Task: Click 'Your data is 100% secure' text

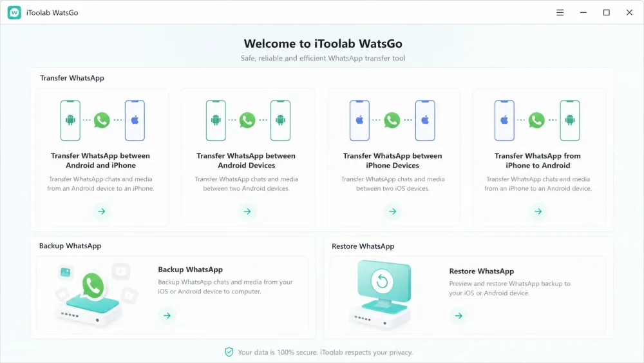Action: pos(325,352)
